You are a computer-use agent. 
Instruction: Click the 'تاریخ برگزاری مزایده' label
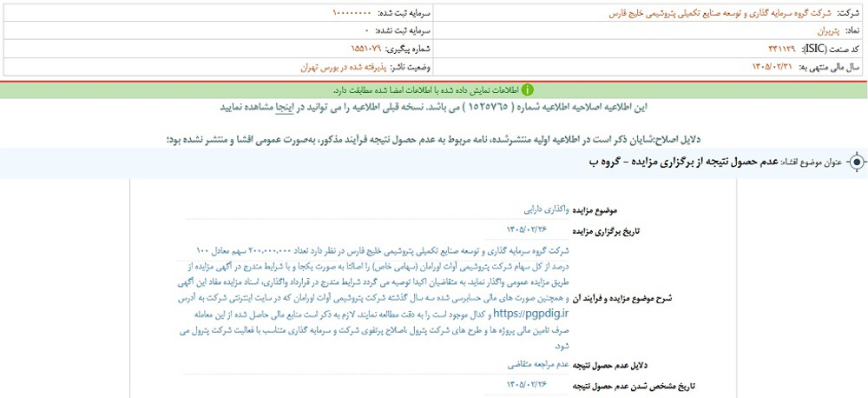coord(605,230)
